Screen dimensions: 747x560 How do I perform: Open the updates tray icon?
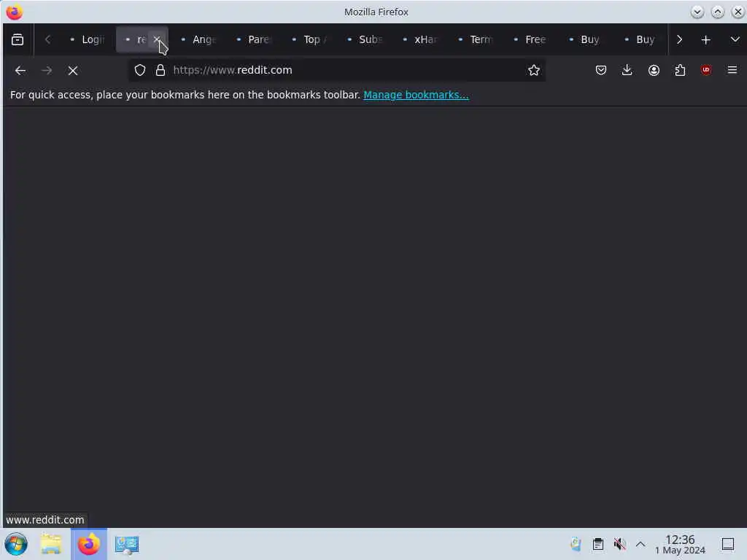(576, 544)
